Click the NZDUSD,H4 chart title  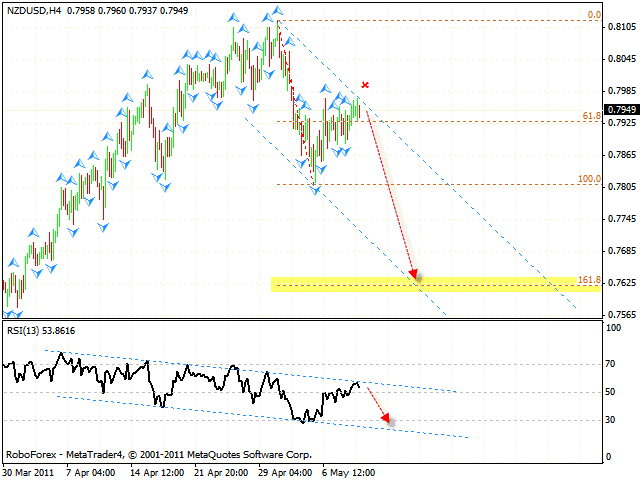pyautogui.click(x=30, y=9)
